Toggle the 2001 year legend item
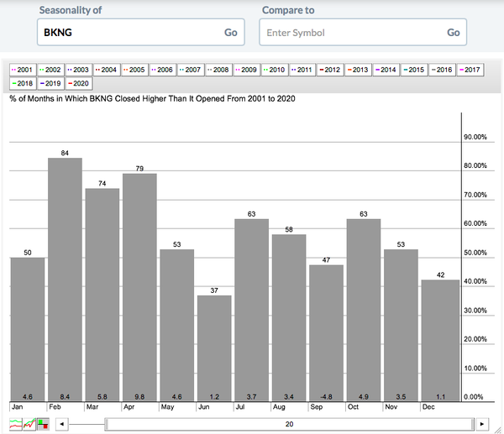Screen dimensions: 504x434 tap(24, 70)
